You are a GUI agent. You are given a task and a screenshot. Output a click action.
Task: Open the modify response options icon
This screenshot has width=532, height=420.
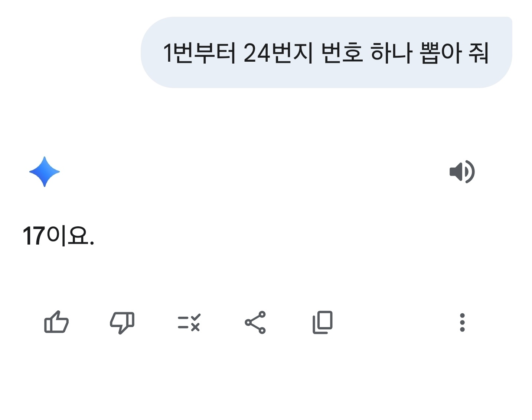tap(189, 322)
